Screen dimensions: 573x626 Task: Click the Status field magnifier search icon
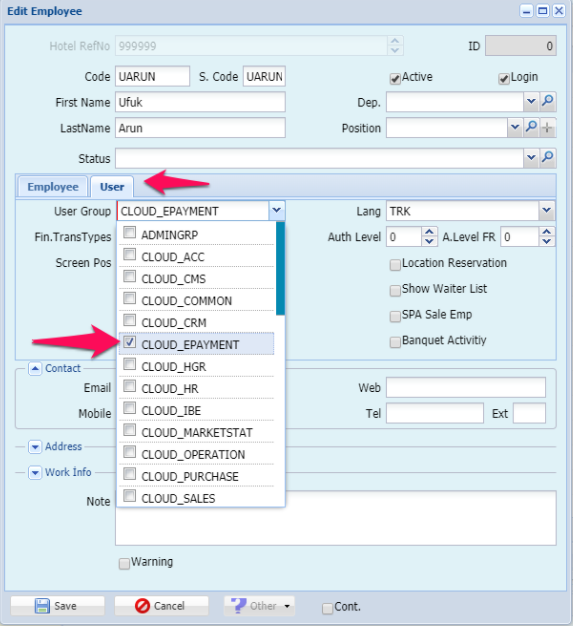coord(547,158)
